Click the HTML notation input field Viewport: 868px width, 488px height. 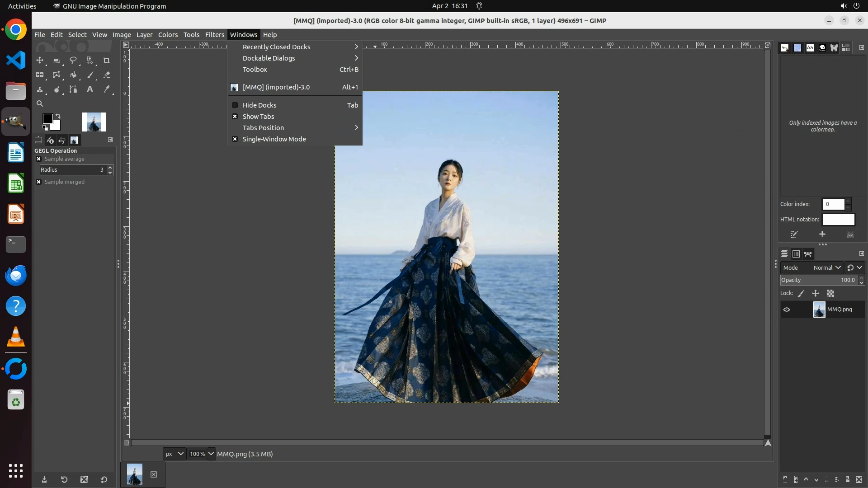pos(838,220)
